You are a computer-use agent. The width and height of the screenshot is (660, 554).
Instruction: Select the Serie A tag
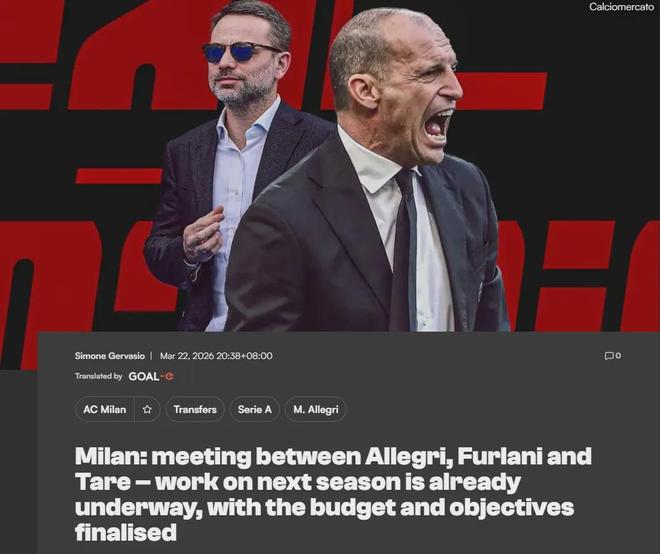255,409
